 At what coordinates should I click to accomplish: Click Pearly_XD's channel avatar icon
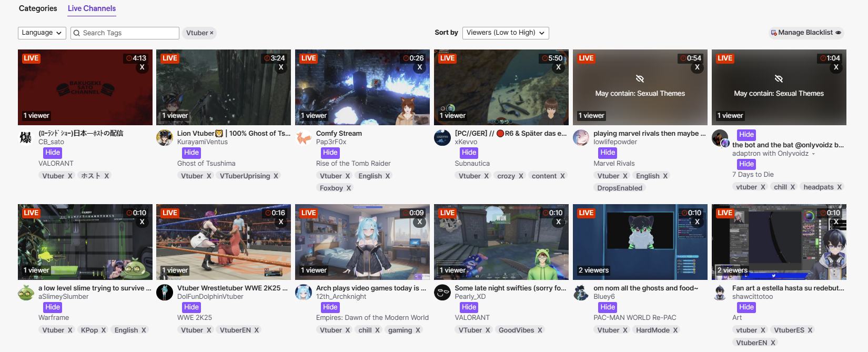click(x=442, y=293)
